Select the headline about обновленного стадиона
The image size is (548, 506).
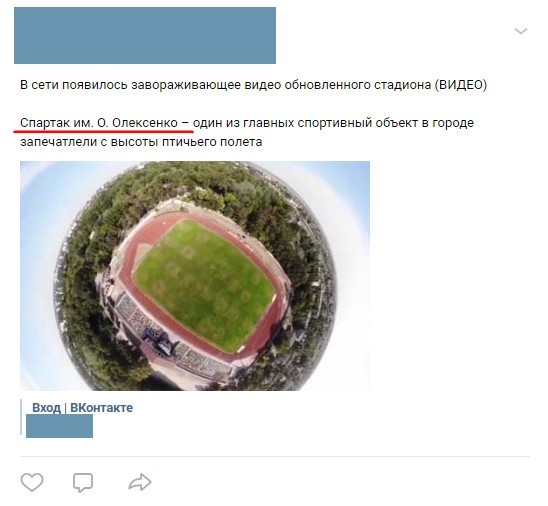pyautogui.click(x=253, y=85)
